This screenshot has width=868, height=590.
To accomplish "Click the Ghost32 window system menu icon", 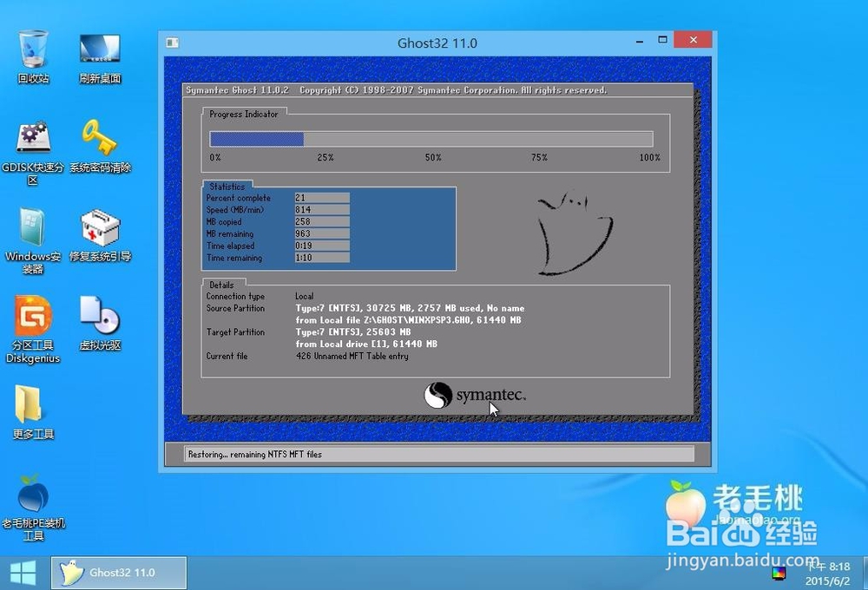I will point(172,43).
